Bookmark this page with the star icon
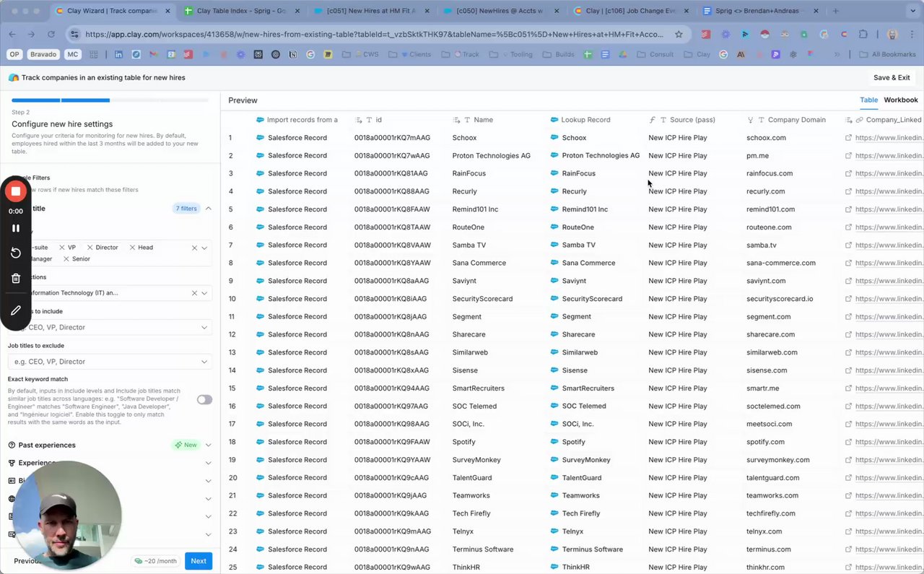This screenshot has height=574, width=924. pyautogui.click(x=679, y=34)
